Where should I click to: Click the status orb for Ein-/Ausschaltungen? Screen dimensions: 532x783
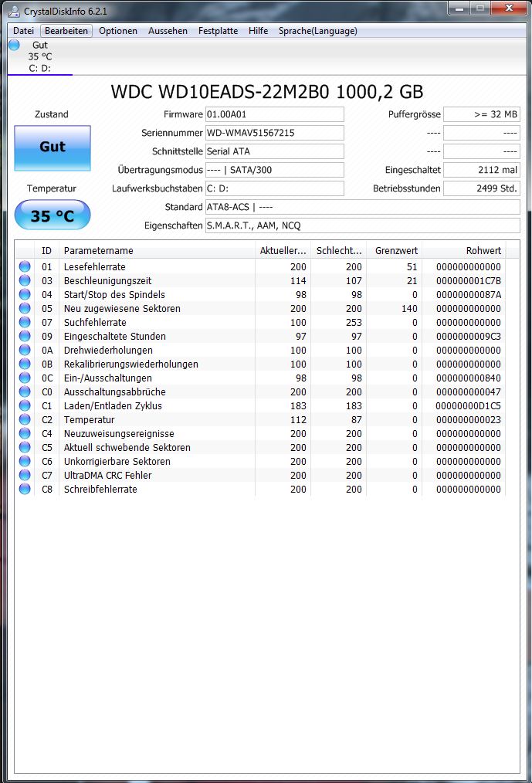coord(25,378)
